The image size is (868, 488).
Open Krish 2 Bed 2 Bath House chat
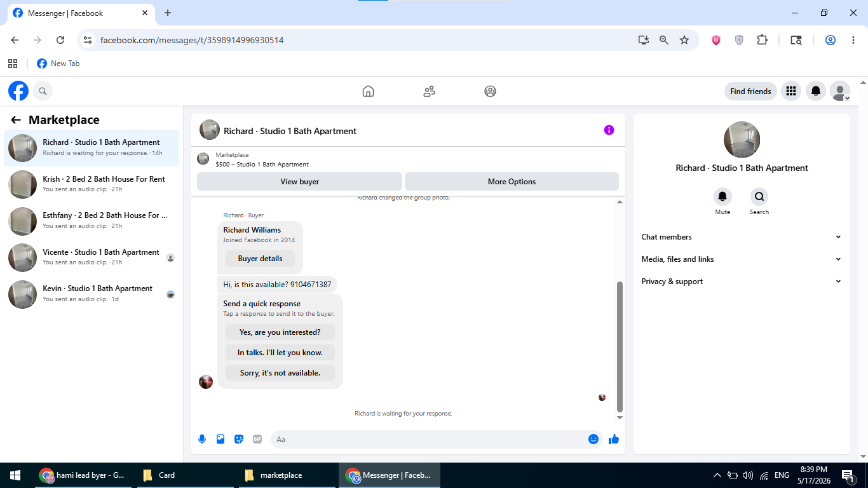[92, 184]
